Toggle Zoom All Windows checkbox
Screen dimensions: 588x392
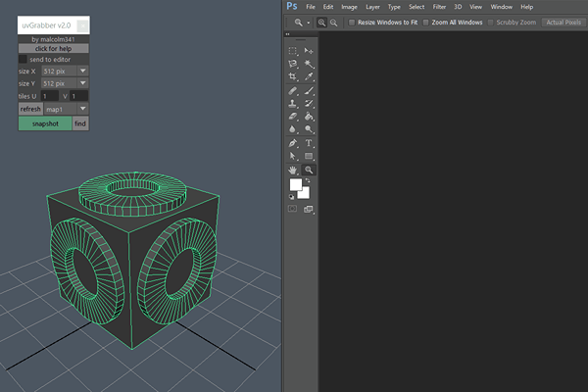point(426,22)
